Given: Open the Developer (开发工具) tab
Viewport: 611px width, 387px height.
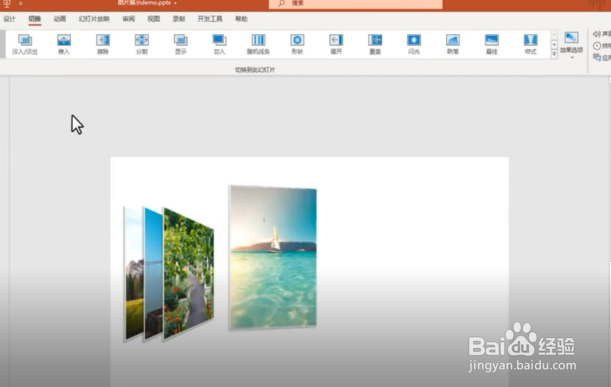Looking at the screenshot, I should (x=210, y=19).
